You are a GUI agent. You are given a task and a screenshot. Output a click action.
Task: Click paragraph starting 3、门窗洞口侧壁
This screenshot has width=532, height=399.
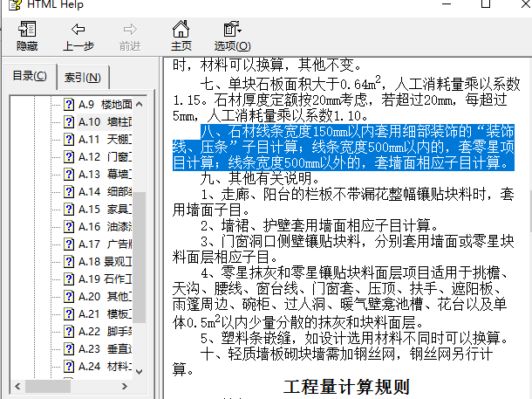coord(344,249)
